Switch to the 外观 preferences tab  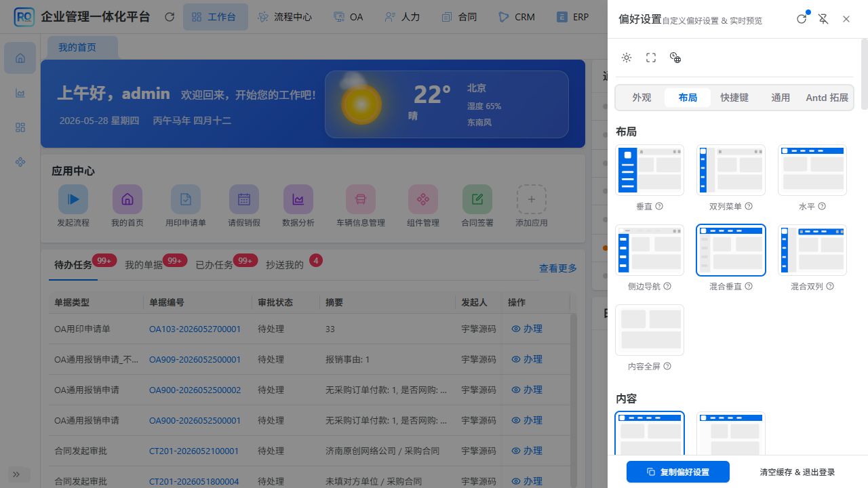pos(642,98)
